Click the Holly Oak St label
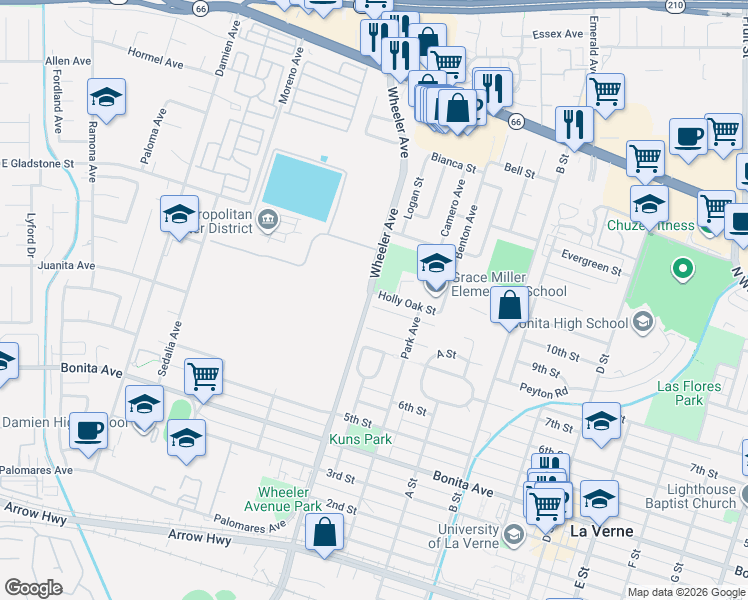Viewport: 748px width, 600px height. [407, 303]
